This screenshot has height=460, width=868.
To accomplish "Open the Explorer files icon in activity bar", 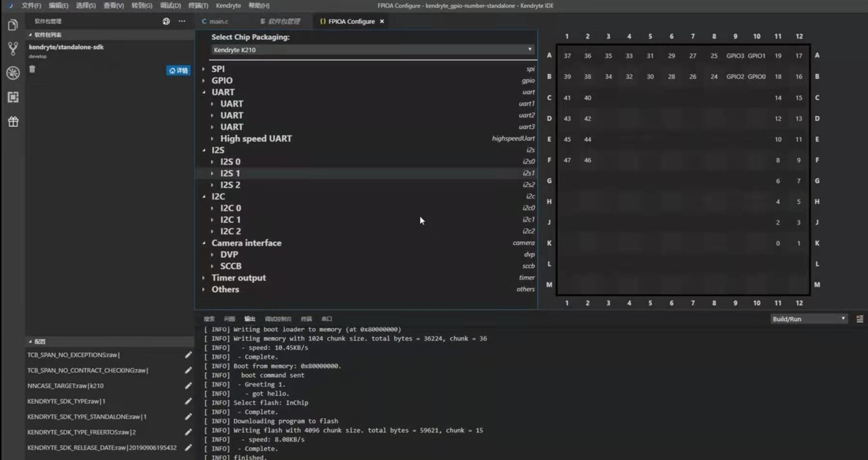I will [x=13, y=25].
